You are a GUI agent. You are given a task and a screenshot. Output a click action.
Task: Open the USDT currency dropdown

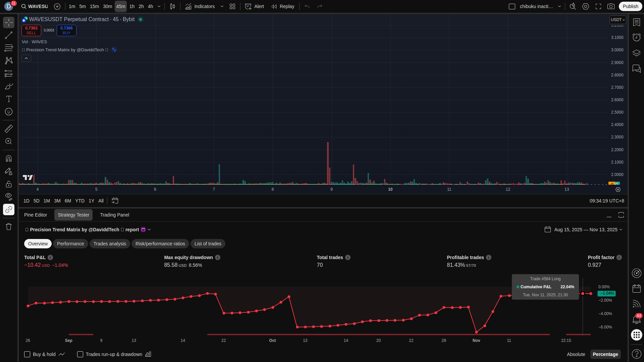click(x=618, y=20)
